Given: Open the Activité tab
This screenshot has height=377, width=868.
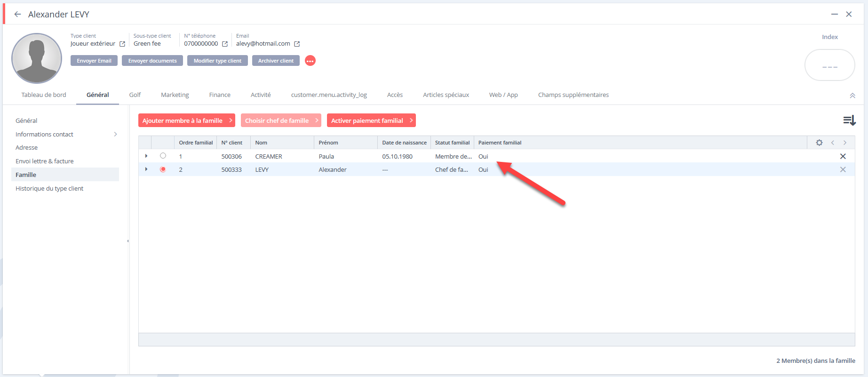Looking at the screenshot, I should (x=261, y=95).
